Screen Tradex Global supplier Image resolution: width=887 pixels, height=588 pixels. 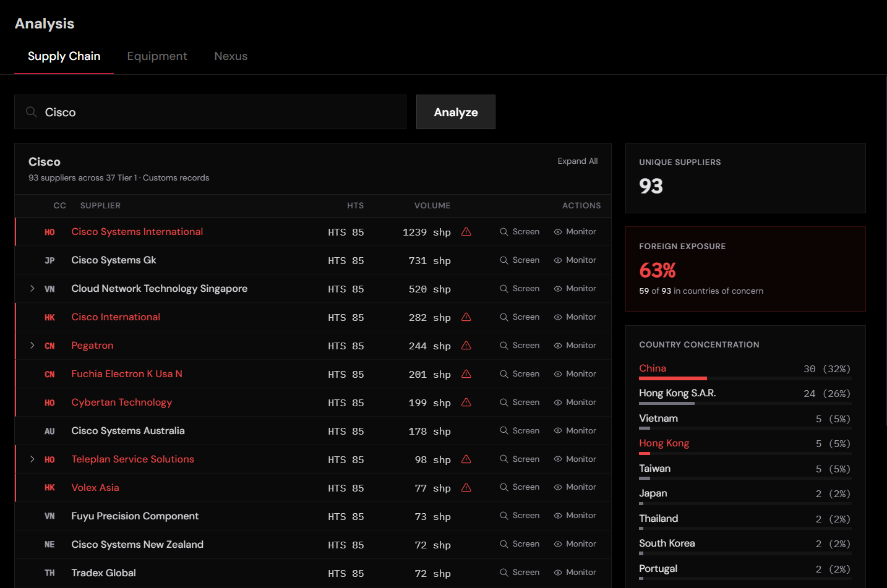(520, 573)
